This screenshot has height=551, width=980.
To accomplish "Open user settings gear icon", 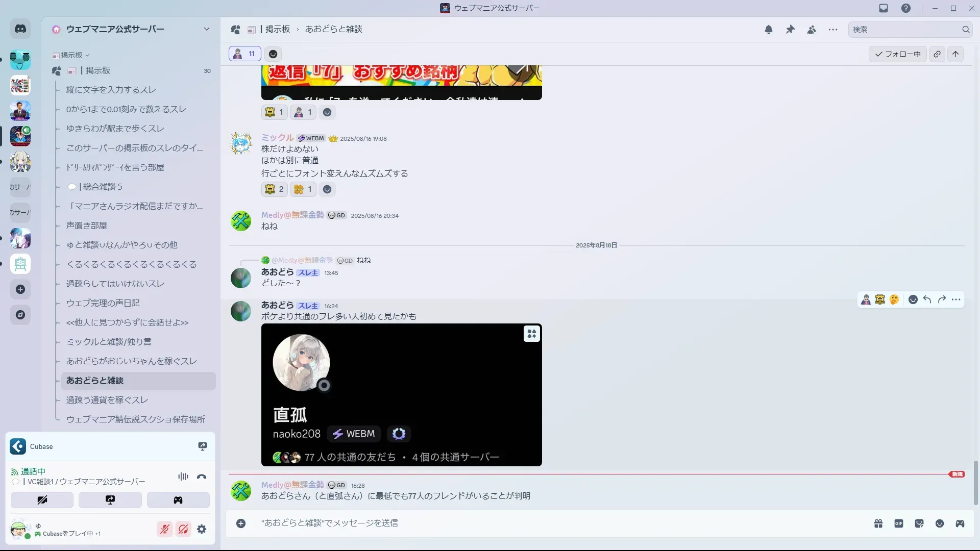I will [202, 529].
